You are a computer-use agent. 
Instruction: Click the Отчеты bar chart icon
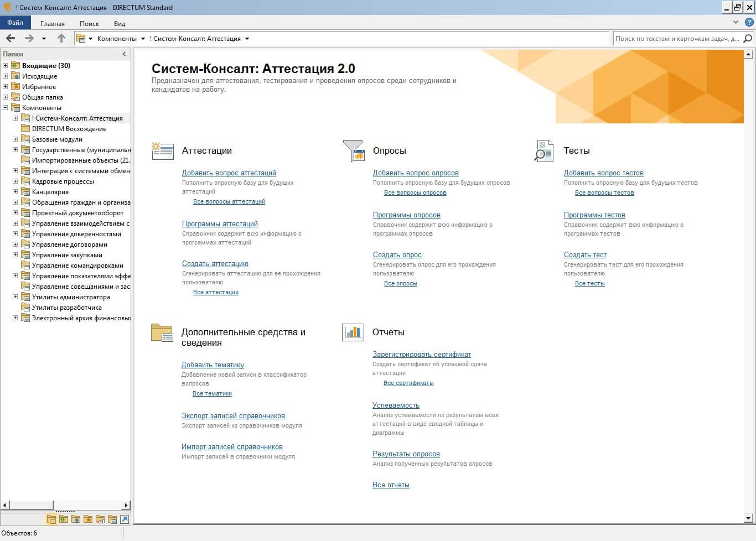pyautogui.click(x=353, y=332)
